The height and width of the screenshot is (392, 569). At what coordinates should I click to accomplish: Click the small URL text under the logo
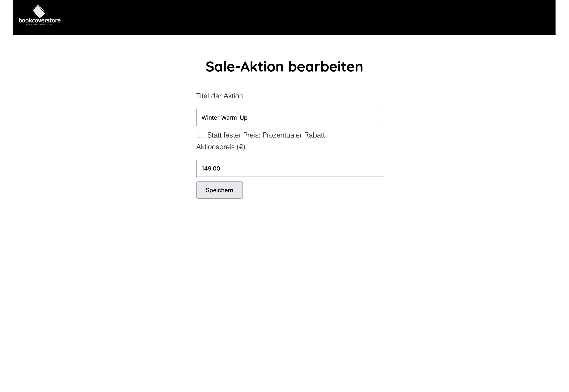tap(39, 25)
